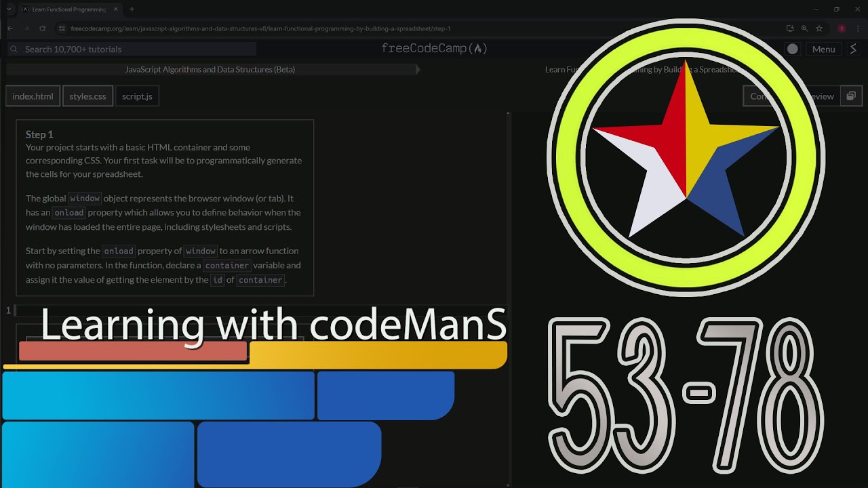Toggle the styles.css editor tab
Viewport: 868px width, 488px height.
point(87,96)
